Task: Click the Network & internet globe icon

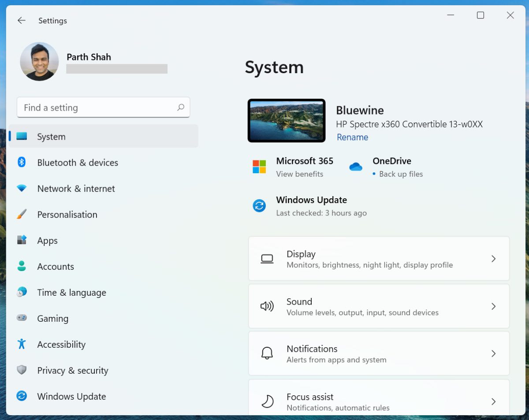Action: coord(22,189)
